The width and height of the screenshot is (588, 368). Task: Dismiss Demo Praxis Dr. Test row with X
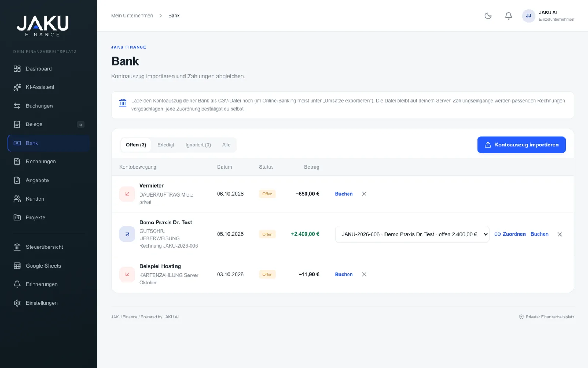coord(560,234)
